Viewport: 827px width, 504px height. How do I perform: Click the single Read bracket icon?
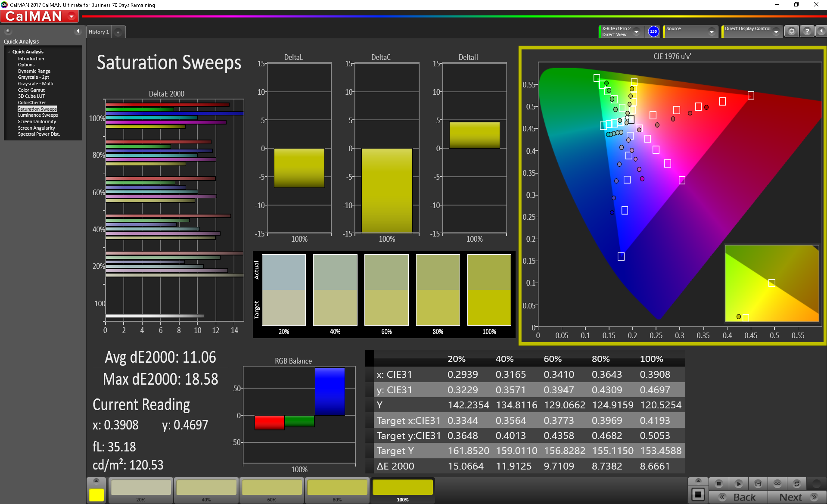pos(758,484)
